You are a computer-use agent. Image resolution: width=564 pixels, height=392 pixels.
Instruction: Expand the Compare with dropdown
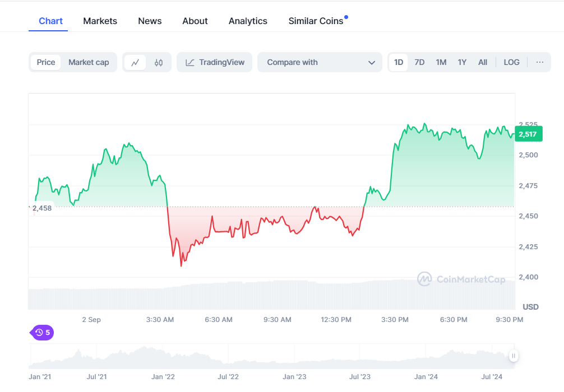[x=320, y=62]
